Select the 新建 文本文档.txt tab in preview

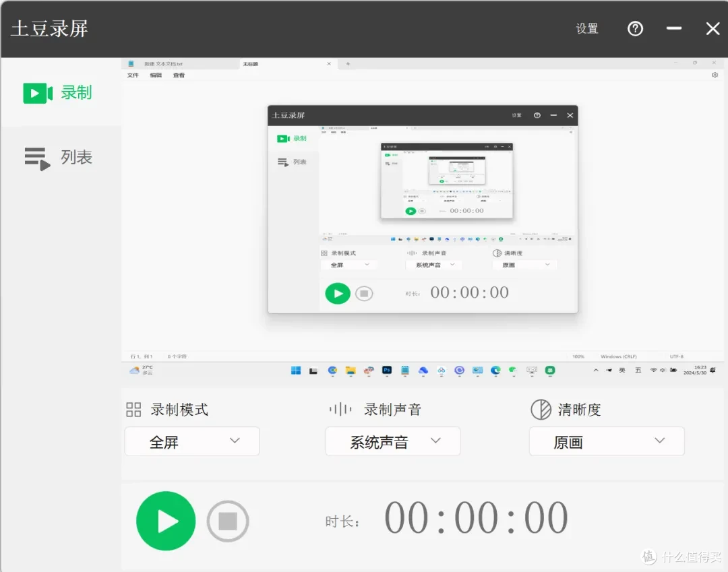[x=181, y=63]
